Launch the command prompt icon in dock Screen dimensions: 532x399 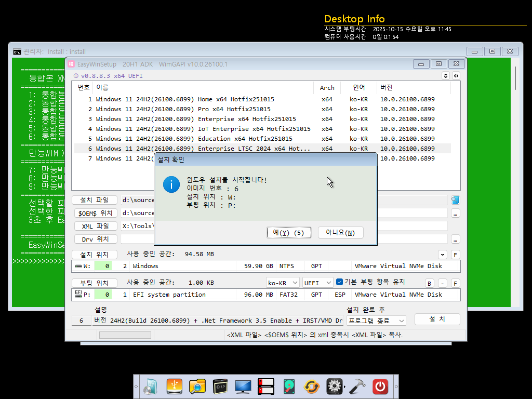click(x=220, y=387)
